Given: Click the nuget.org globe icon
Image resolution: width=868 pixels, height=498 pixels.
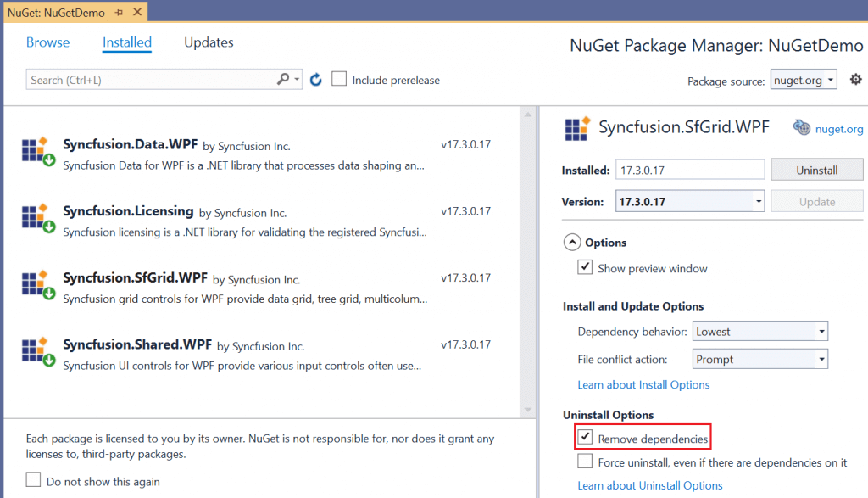Looking at the screenshot, I should [x=801, y=128].
